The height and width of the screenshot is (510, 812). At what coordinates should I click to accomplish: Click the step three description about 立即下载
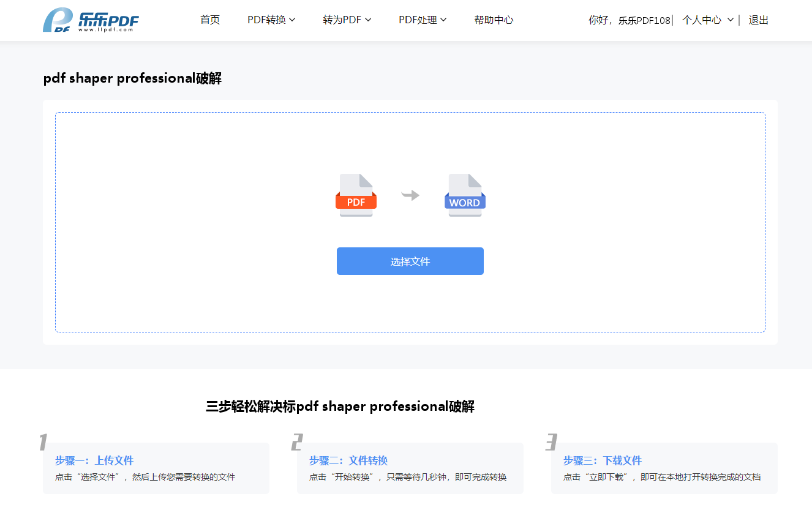662,477
